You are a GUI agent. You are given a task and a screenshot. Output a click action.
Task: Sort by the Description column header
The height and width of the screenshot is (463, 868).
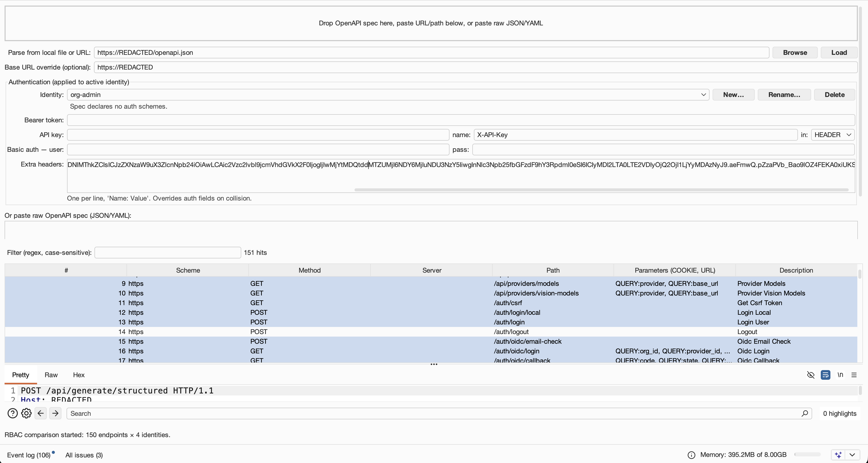point(796,270)
